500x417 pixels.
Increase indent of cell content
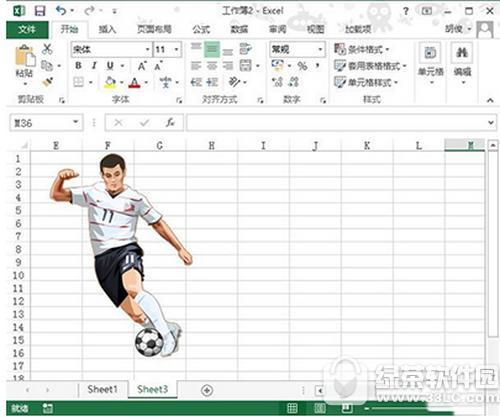(x=212, y=82)
